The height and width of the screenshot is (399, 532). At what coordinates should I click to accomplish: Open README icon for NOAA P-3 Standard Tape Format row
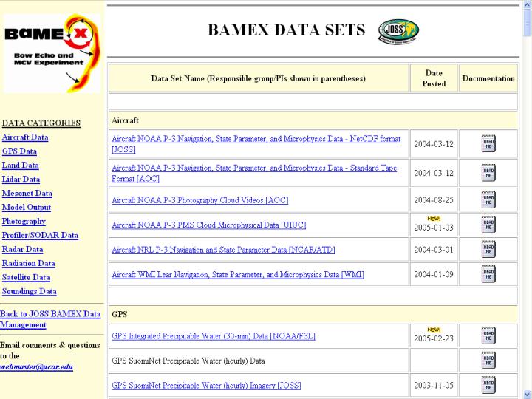coord(488,173)
